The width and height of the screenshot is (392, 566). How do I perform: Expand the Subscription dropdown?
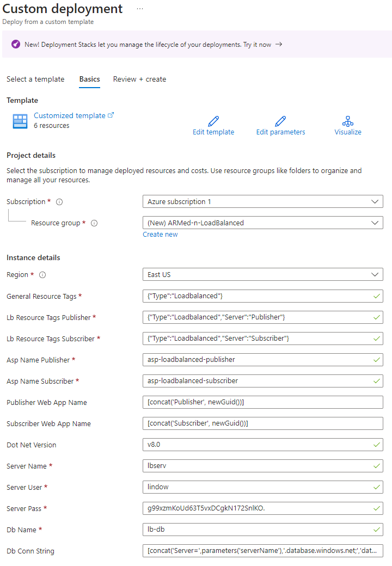click(263, 201)
